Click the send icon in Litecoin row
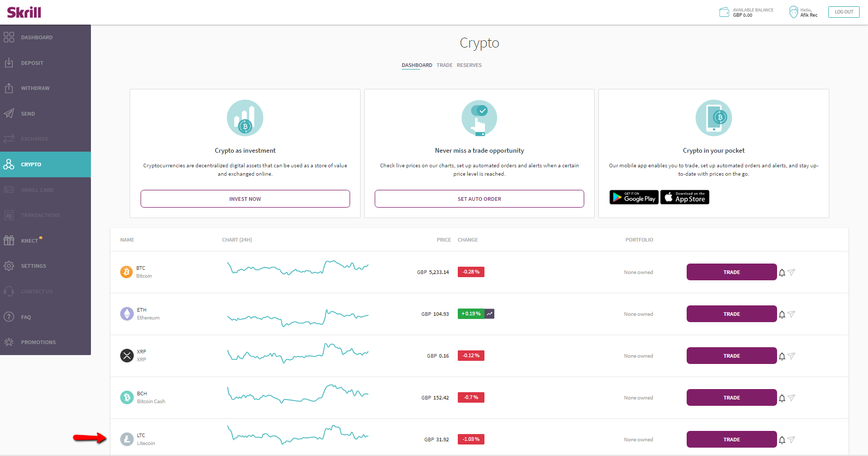868x456 pixels. 791,439
